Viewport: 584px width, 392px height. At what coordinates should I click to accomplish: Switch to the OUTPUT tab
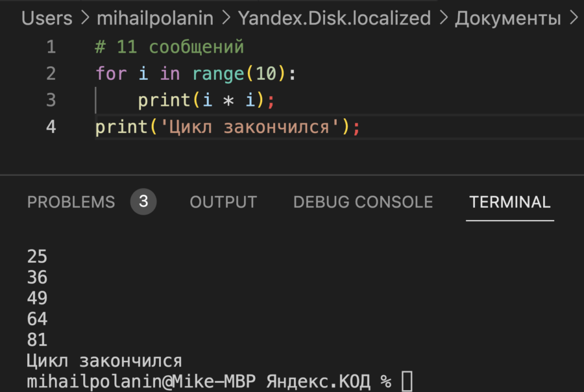pyautogui.click(x=223, y=202)
